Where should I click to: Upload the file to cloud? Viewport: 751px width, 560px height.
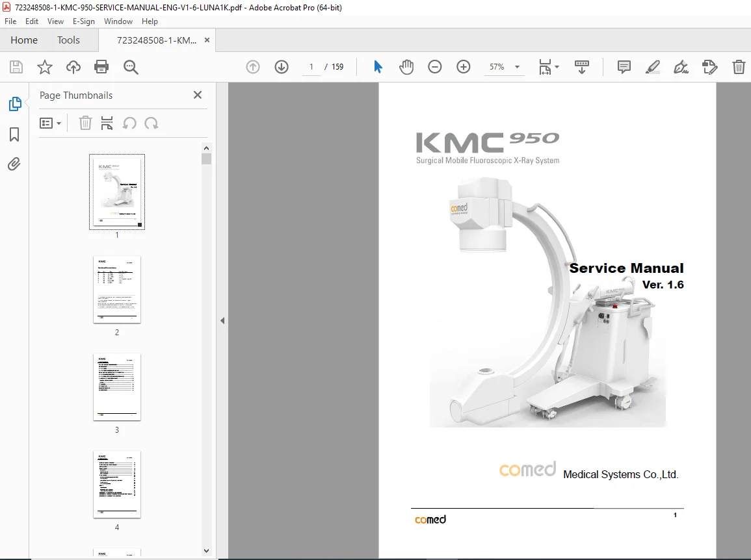[73, 67]
